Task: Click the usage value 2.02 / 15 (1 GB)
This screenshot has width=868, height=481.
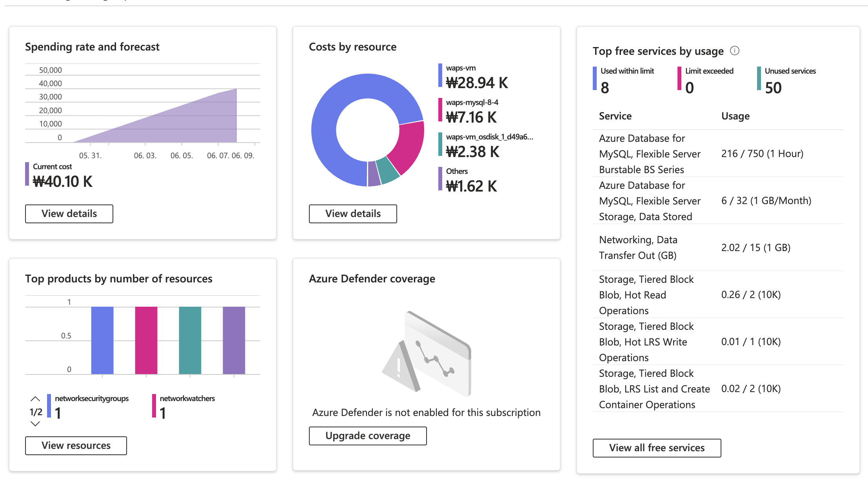Action: pyautogui.click(x=756, y=248)
